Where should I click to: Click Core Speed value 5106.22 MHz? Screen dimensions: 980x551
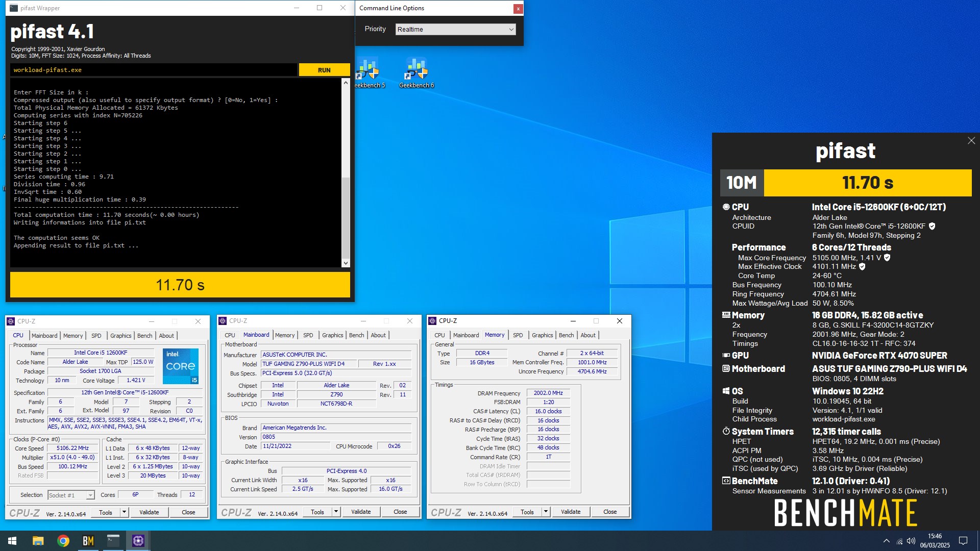[72, 448]
